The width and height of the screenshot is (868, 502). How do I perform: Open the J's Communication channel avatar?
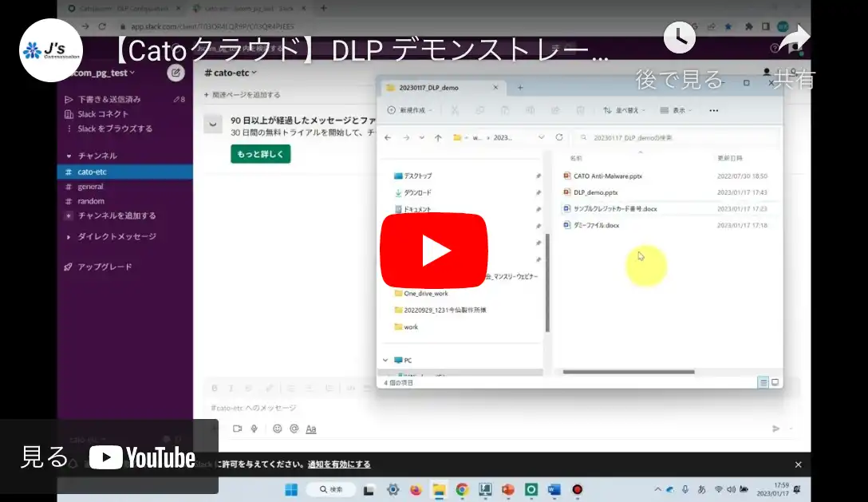click(x=51, y=50)
